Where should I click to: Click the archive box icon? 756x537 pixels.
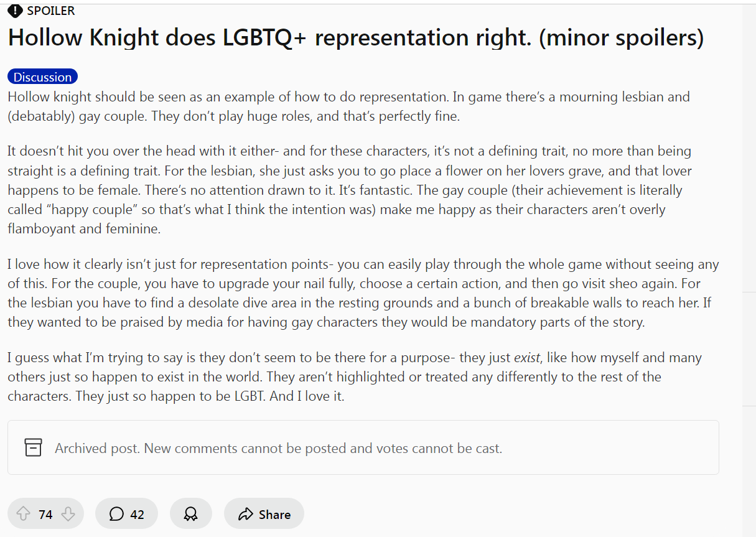coord(33,447)
